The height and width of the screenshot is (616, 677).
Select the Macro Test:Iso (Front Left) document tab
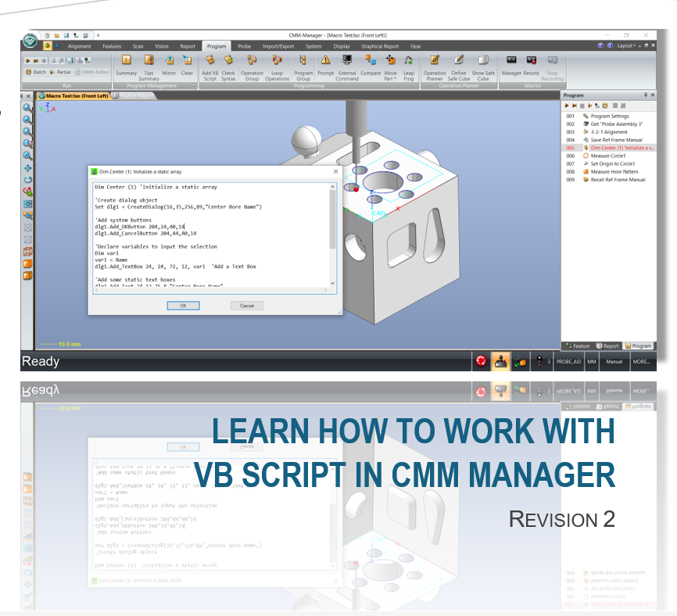click(73, 96)
